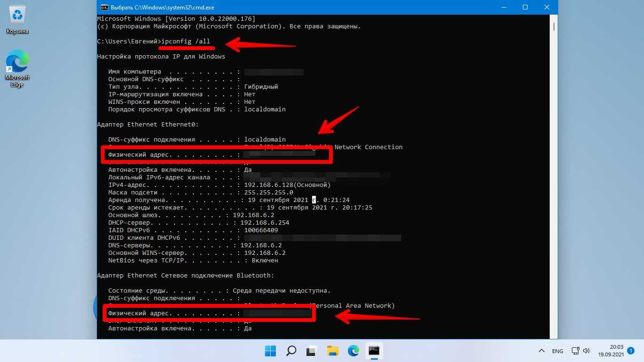Click the subnet mask 255.255.255.0

(269, 193)
